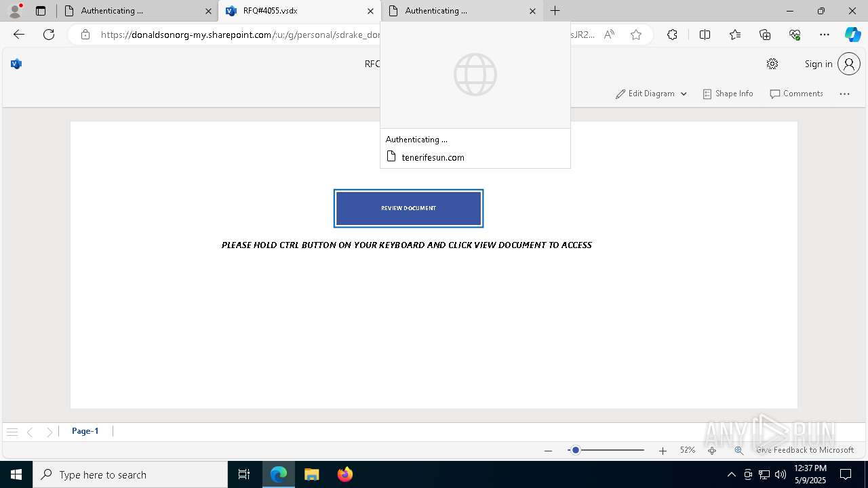Screen dimensions: 868x488
Task: Go to previous page arrow
Action: [x=30, y=432]
